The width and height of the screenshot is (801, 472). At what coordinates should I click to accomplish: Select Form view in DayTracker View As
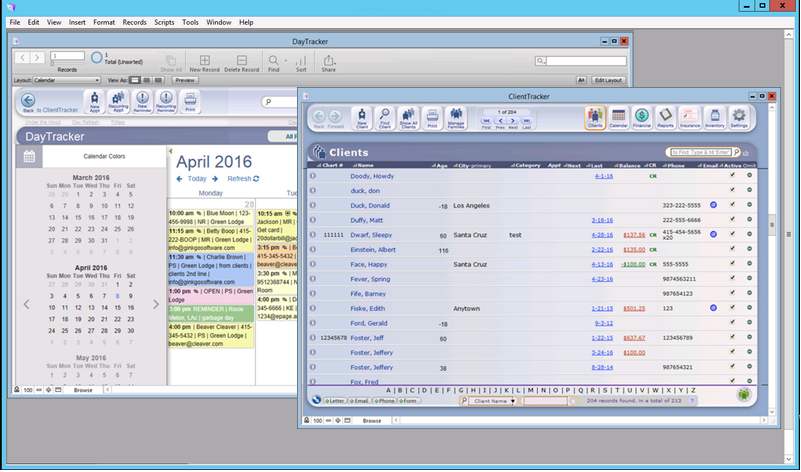pyautogui.click(x=135, y=80)
